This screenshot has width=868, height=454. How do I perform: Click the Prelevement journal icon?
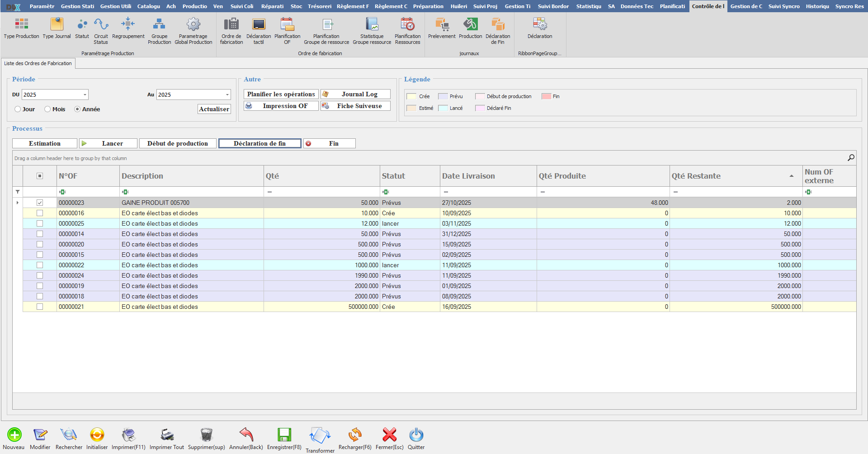tap(441, 24)
